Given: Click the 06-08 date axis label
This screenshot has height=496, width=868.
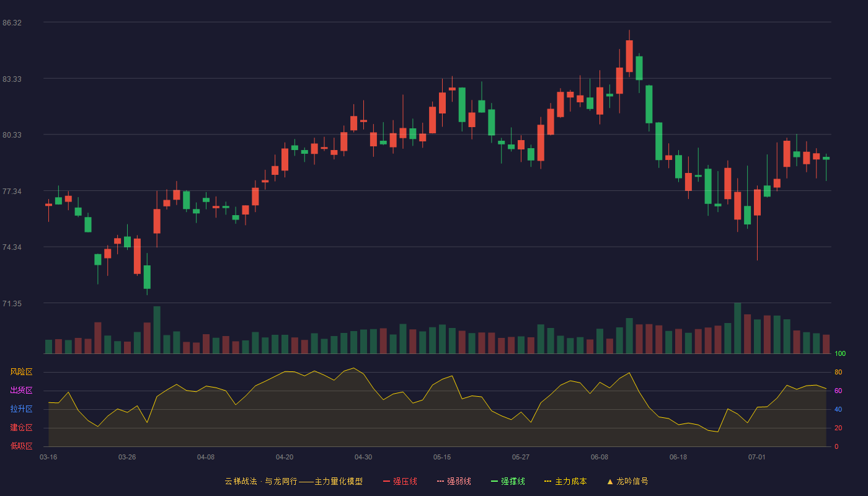Looking at the screenshot, I should [600, 457].
